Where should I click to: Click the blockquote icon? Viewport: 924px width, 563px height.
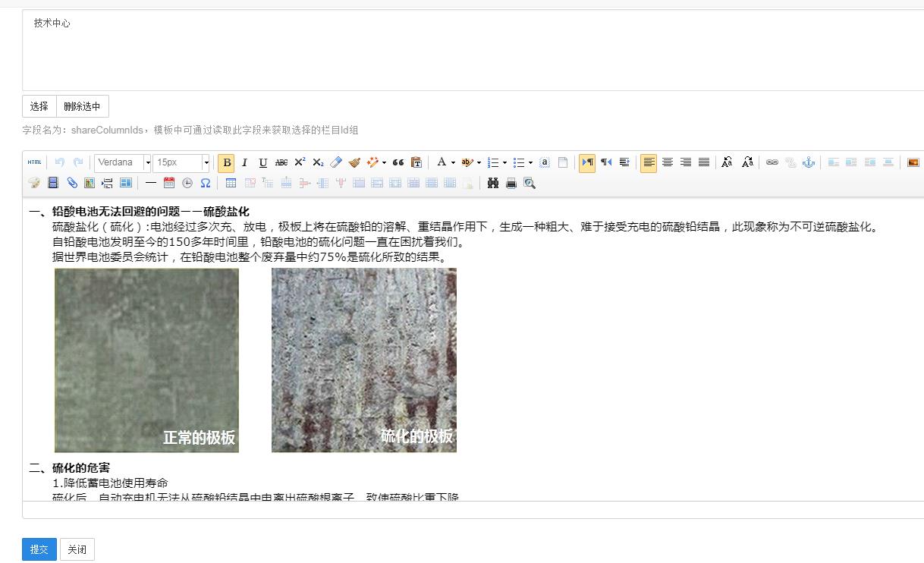[398, 162]
